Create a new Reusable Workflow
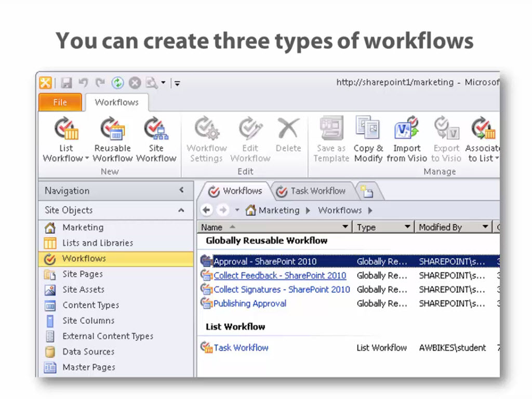Screen dimensions: 532x399 point(113,140)
